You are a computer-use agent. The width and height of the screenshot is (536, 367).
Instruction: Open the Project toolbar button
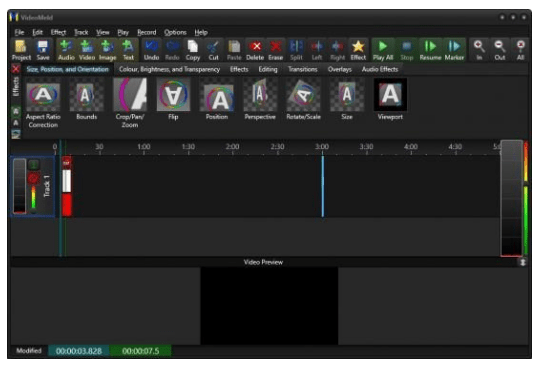coord(21,50)
